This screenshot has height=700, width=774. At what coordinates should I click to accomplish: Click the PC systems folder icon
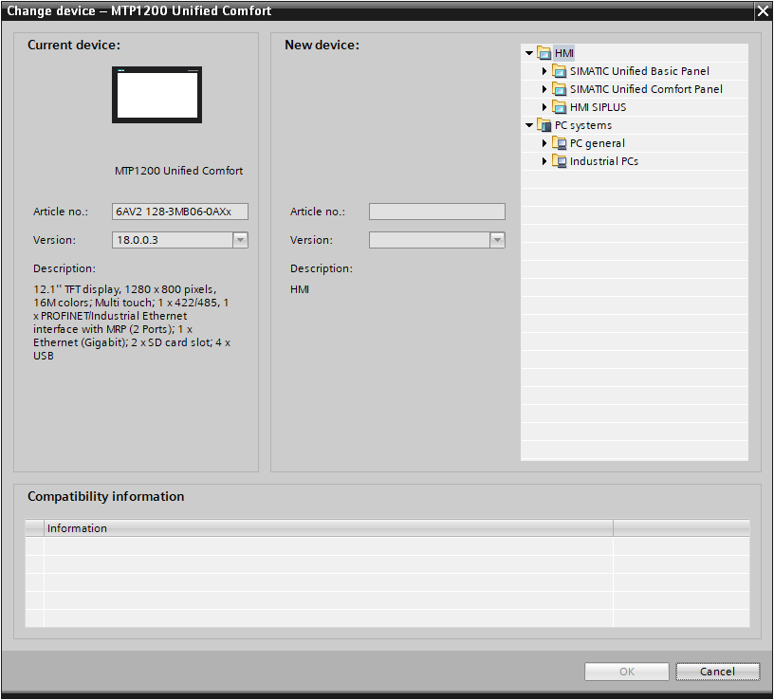pyautogui.click(x=544, y=125)
